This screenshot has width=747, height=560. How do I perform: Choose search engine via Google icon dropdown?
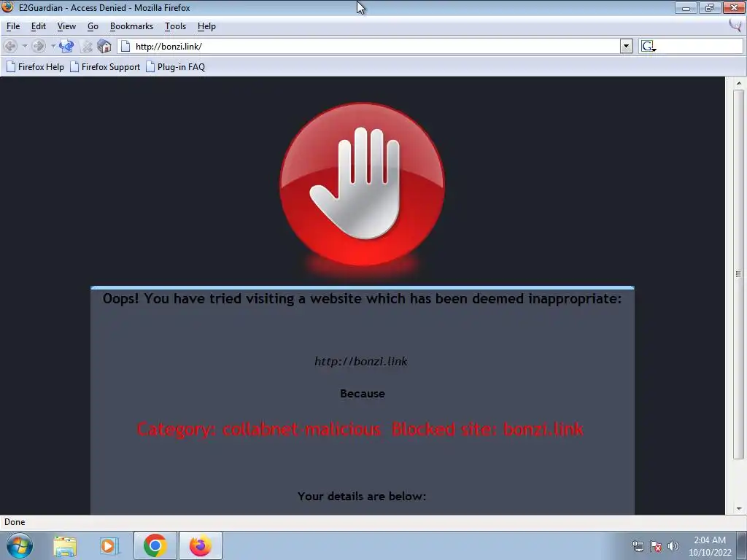click(649, 46)
